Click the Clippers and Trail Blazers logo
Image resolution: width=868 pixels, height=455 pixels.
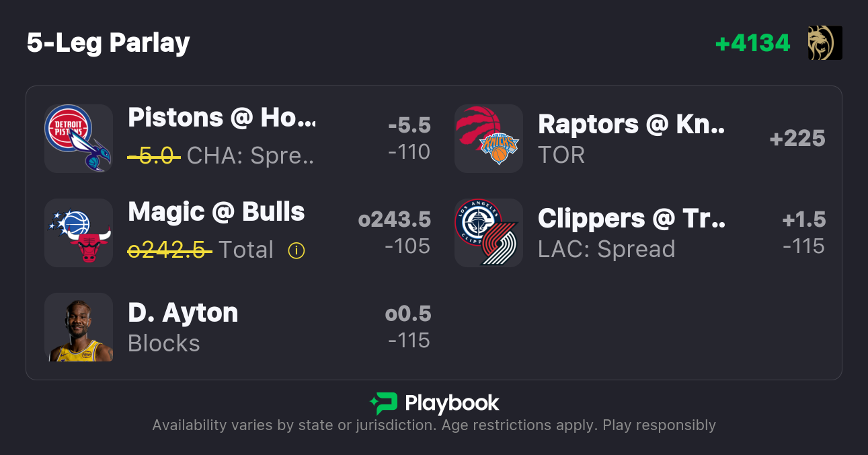point(488,233)
